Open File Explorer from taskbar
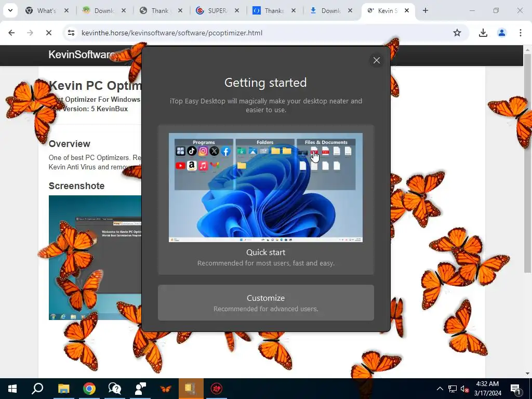This screenshot has height=399, width=532. click(63, 389)
